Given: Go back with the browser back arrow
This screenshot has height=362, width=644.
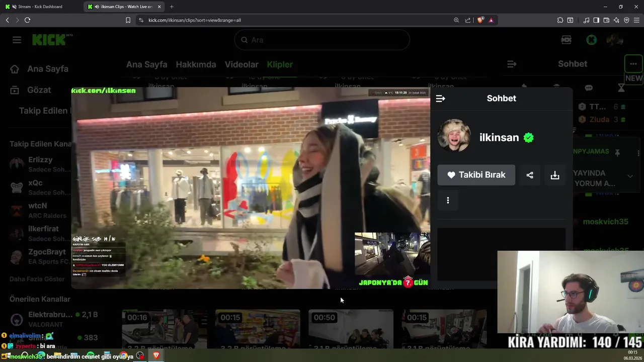Looking at the screenshot, I should click(x=7, y=20).
